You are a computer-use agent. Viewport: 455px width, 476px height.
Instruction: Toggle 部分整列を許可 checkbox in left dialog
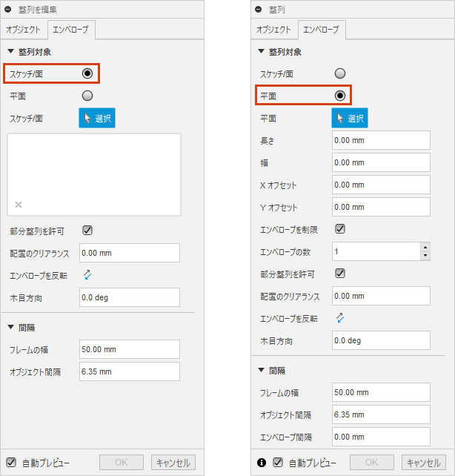[87, 231]
